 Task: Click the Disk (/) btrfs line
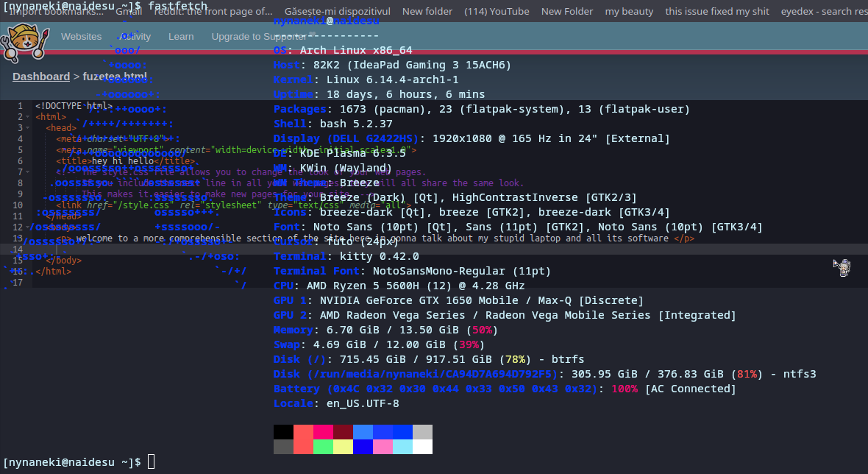pyautogui.click(x=429, y=359)
